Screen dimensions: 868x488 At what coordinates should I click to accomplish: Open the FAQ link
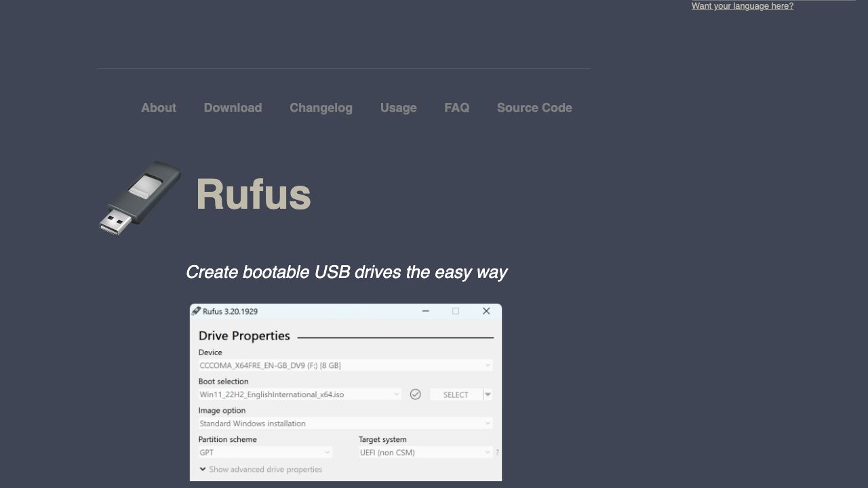[x=456, y=108]
